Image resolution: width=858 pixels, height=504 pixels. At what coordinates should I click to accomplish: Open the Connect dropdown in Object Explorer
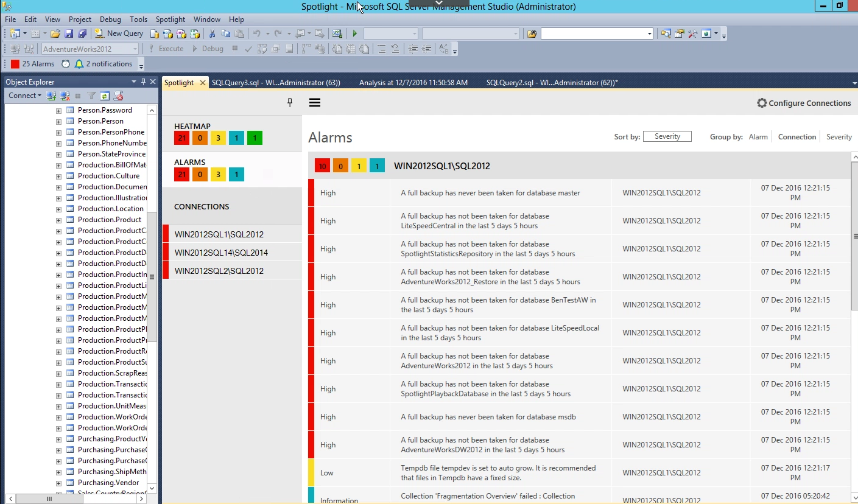tap(25, 96)
